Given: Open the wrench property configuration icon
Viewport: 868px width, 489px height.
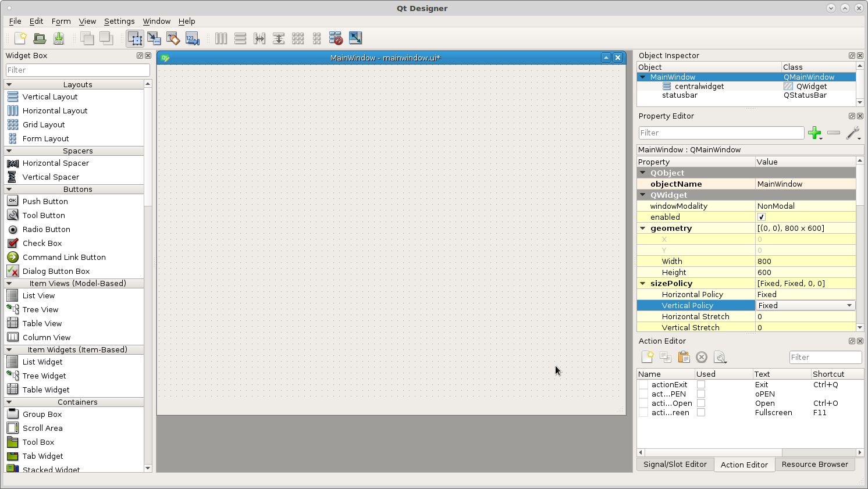Looking at the screenshot, I should 853,133.
